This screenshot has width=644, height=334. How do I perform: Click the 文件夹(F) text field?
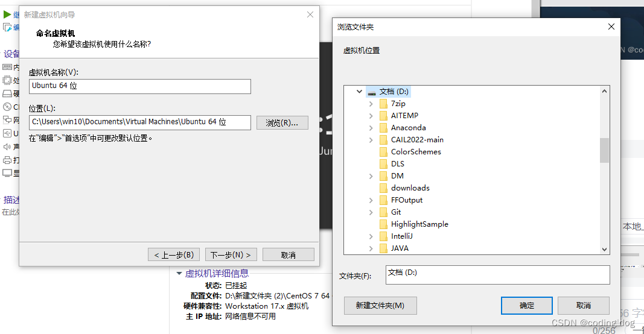[497, 275]
